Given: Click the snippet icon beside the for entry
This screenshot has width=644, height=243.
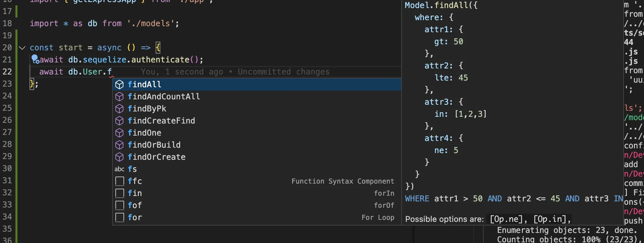Looking at the screenshot, I should 119,217.
